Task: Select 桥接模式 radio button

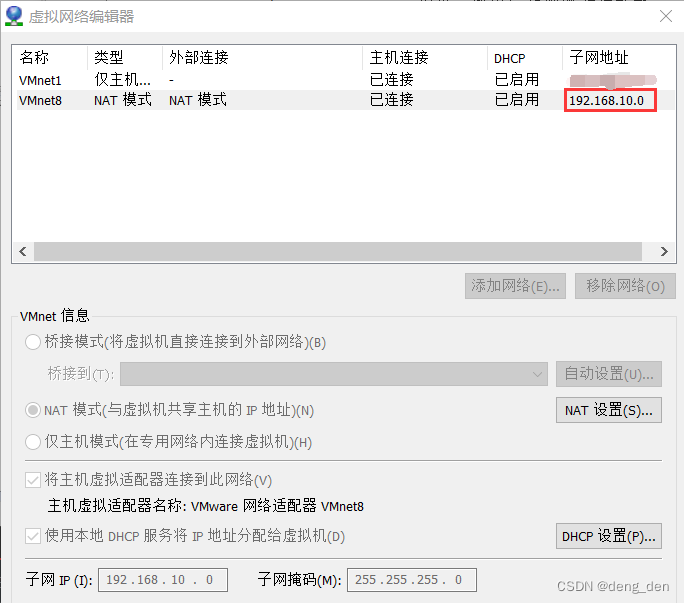Action: point(33,342)
